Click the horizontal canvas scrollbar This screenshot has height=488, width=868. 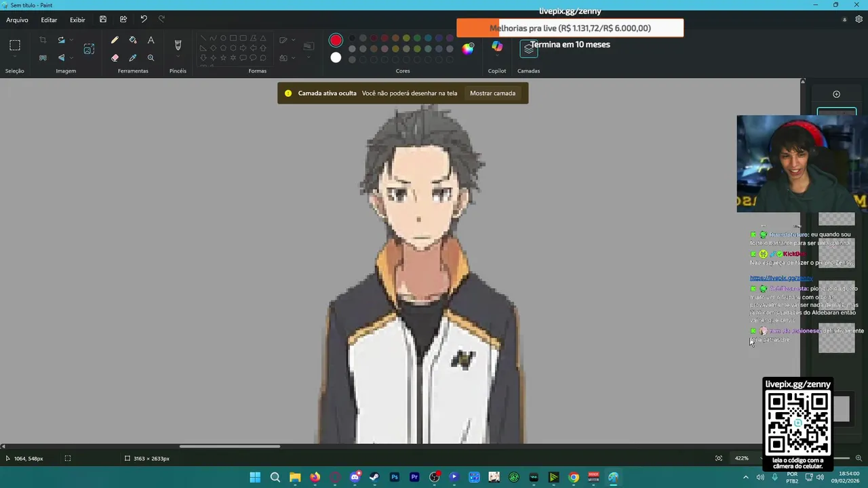(x=229, y=446)
